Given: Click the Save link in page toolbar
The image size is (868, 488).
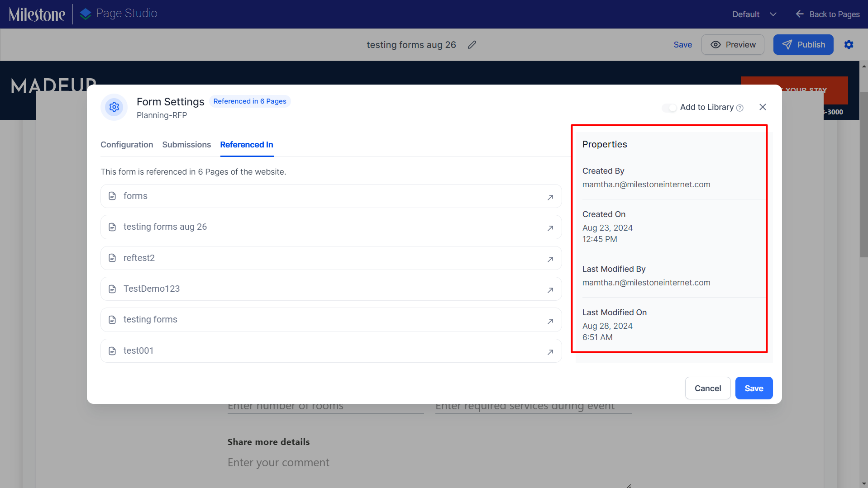Looking at the screenshot, I should point(682,45).
